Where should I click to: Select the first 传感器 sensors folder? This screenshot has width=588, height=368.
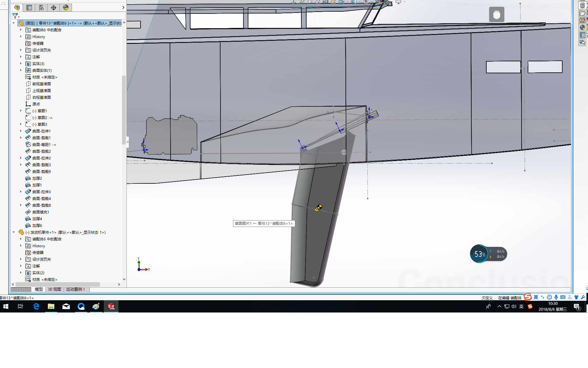(x=35, y=44)
